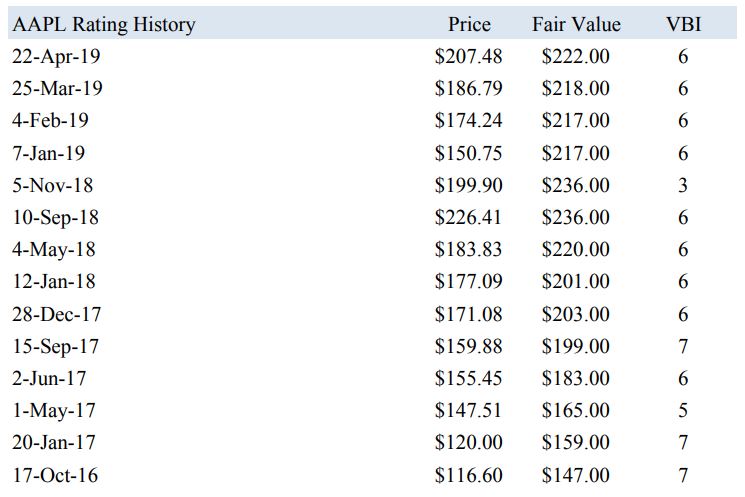The height and width of the screenshot is (497, 745).
Task: Select the $147.00 fair value cell
Action: [576, 475]
